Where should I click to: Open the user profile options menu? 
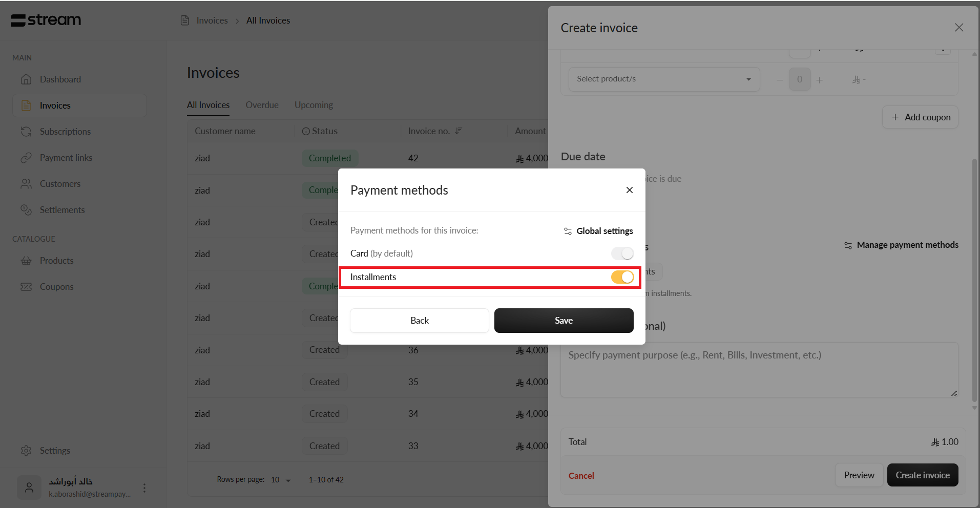[x=144, y=488]
